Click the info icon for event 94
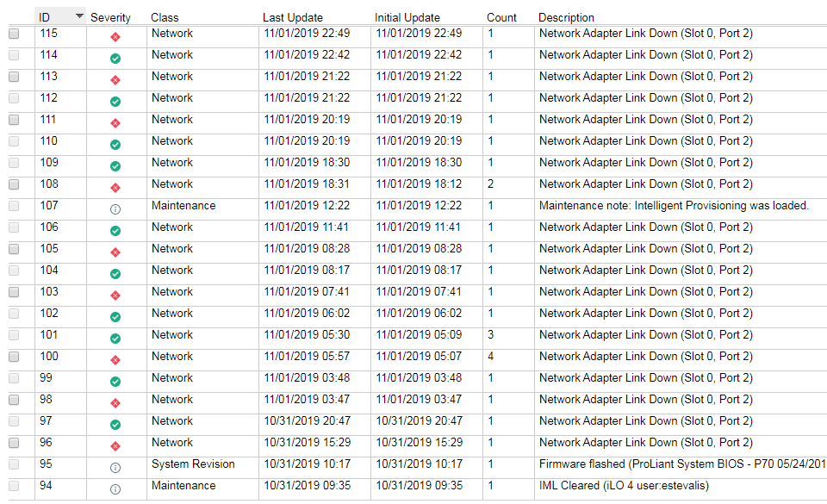Screen dimensions: 827x504 pyautogui.click(x=115, y=489)
